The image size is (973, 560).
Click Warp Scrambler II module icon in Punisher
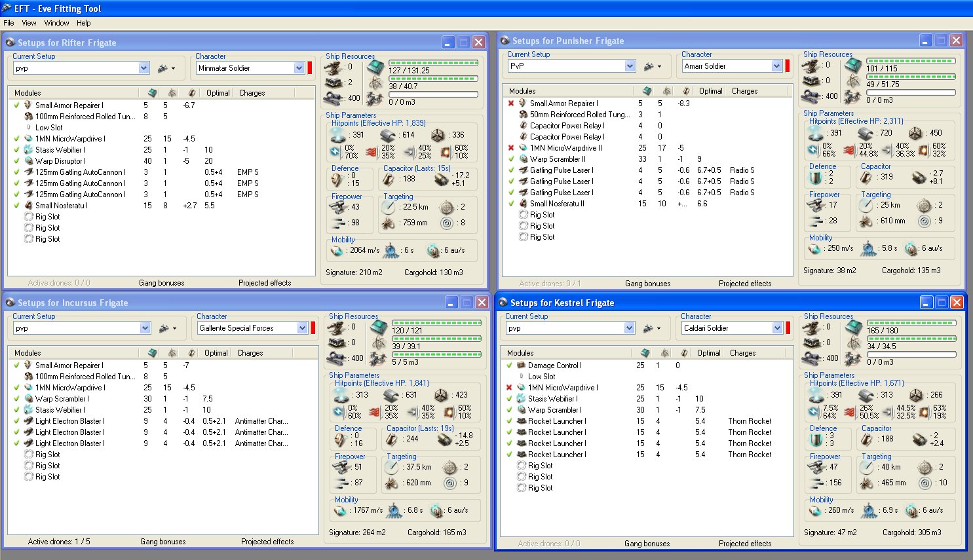[x=523, y=159]
